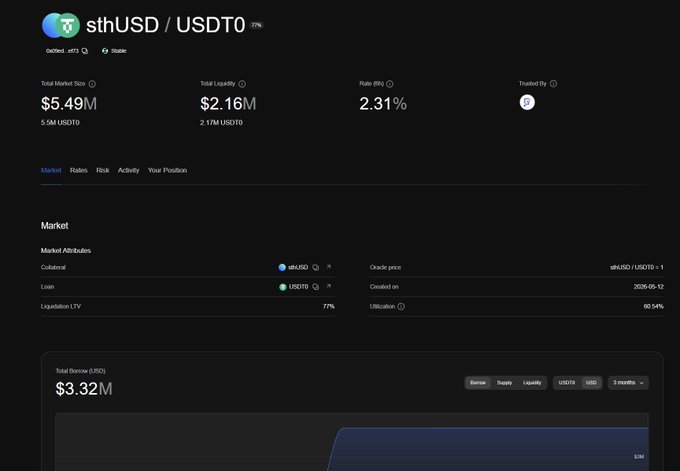The image size is (680, 471).
Task: Open Utilization info tooltip
Action: [401, 307]
